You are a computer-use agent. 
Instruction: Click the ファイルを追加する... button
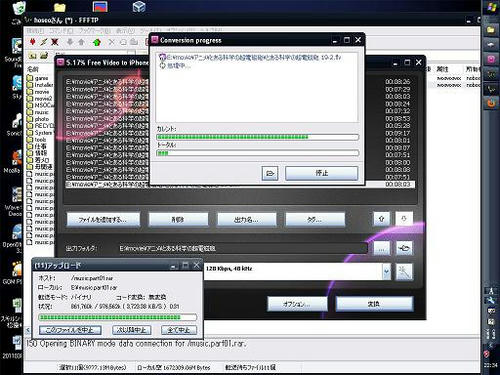click(x=103, y=219)
